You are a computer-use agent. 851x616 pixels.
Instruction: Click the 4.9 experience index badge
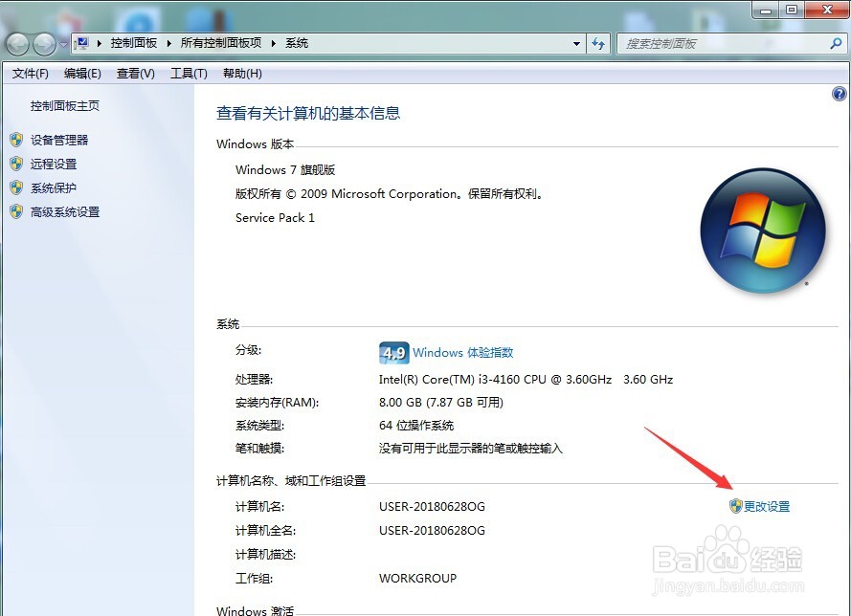pyautogui.click(x=393, y=353)
